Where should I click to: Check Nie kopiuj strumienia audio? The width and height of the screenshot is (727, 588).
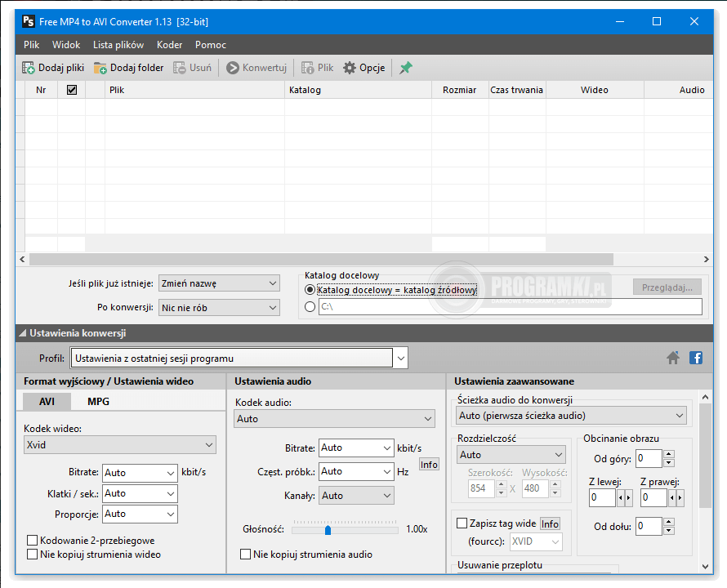pos(246,555)
